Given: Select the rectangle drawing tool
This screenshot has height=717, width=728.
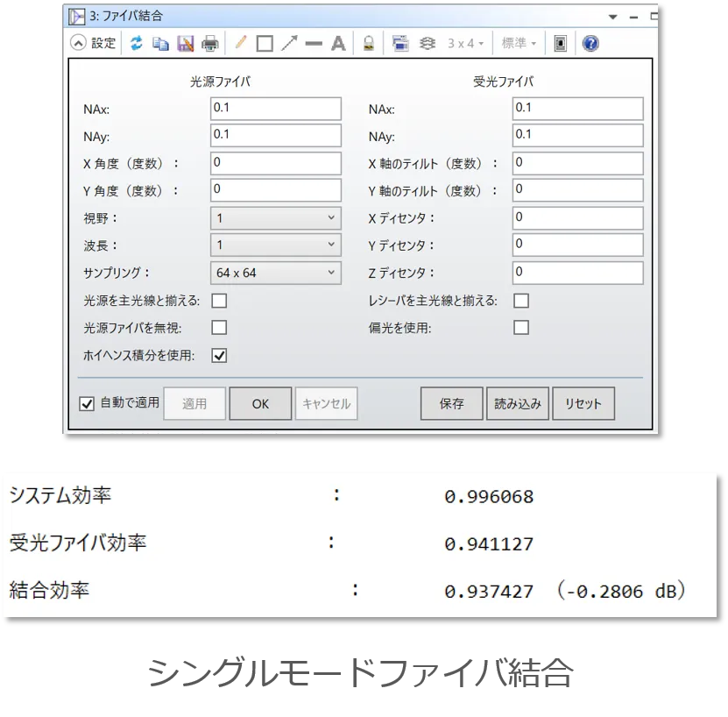Looking at the screenshot, I should tap(265, 44).
